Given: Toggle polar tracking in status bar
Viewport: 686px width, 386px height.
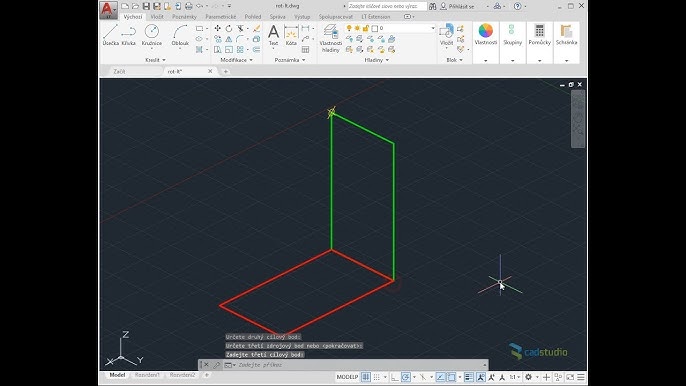Looking at the screenshot, I should 406,377.
